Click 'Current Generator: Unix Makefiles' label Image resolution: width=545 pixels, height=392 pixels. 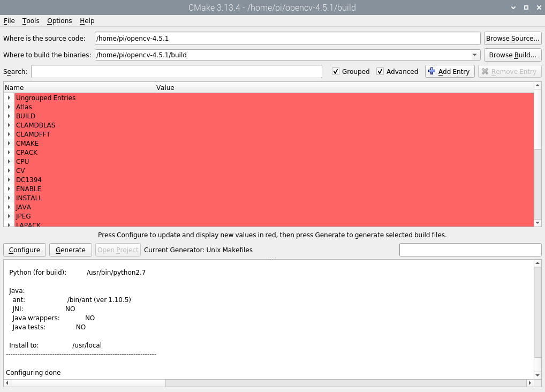[x=198, y=250]
